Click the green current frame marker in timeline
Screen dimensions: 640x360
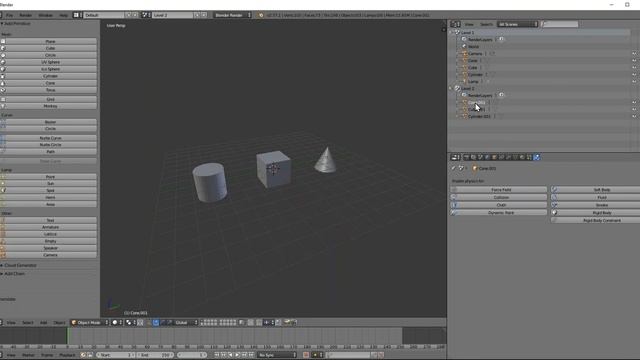tap(68, 336)
